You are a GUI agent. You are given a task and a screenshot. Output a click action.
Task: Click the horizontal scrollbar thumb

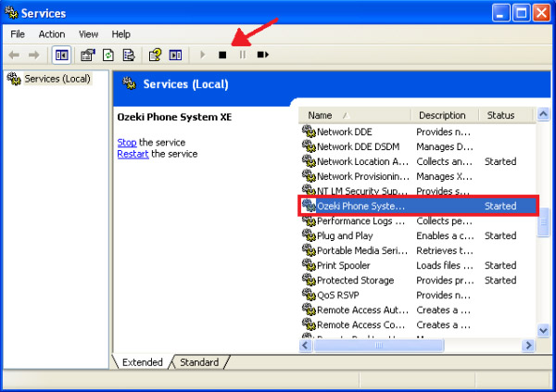379,345
